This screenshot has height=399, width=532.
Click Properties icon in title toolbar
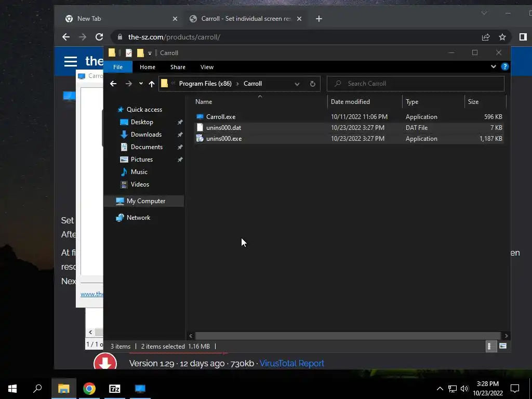(x=129, y=53)
